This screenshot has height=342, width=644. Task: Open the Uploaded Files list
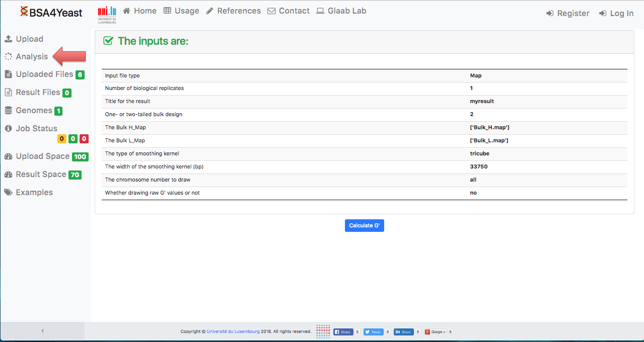coord(44,74)
